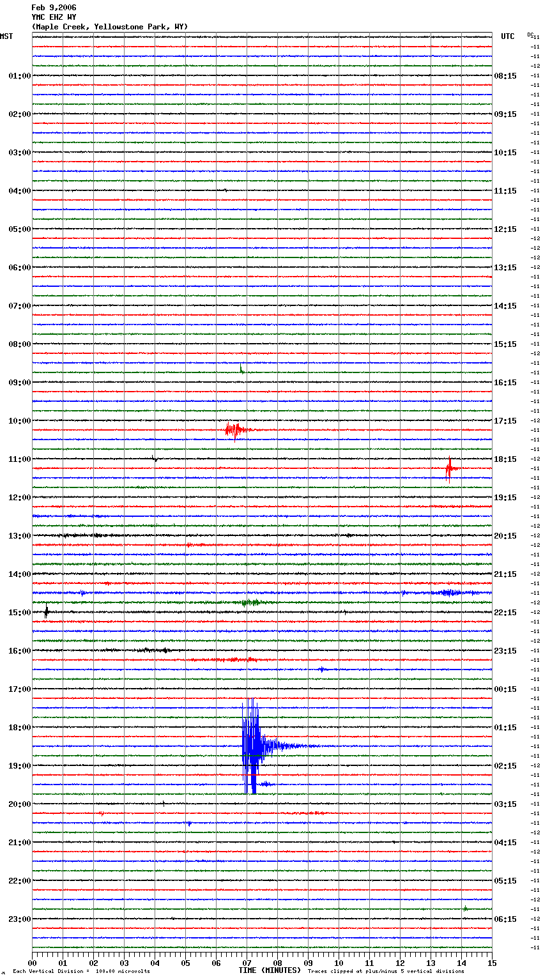Click the 02:00 MST time label

coord(19,114)
